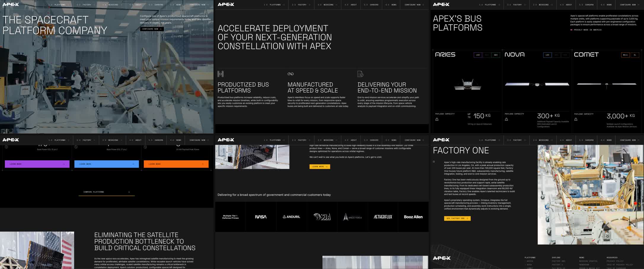Click the footer Apex logo below Factory One
The height and width of the screenshot is (269, 644).
click(442, 258)
